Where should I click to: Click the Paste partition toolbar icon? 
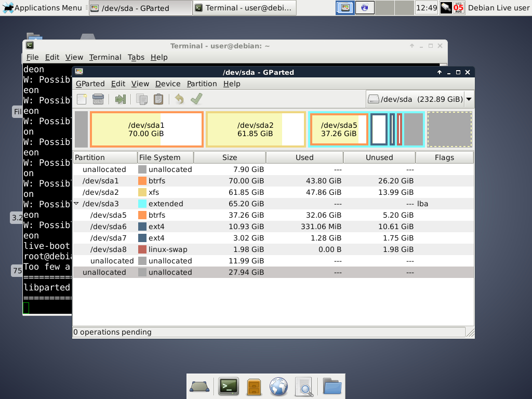point(158,99)
